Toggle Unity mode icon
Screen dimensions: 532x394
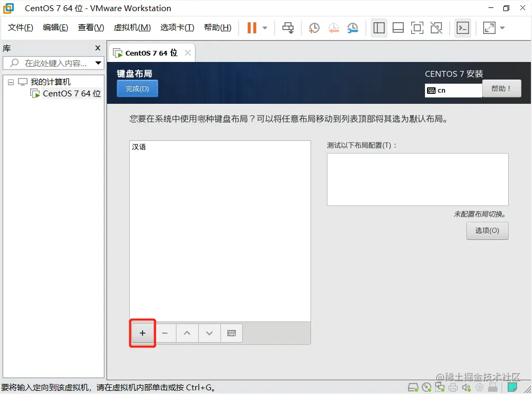(x=436, y=28)
